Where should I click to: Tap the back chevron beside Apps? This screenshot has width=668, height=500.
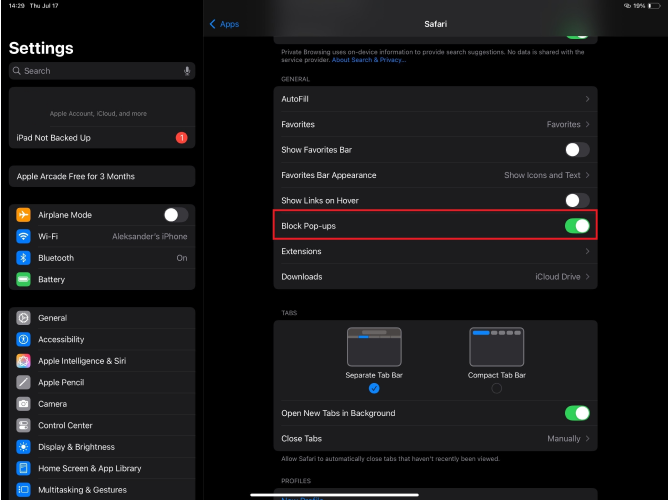[x=213, y=24]
